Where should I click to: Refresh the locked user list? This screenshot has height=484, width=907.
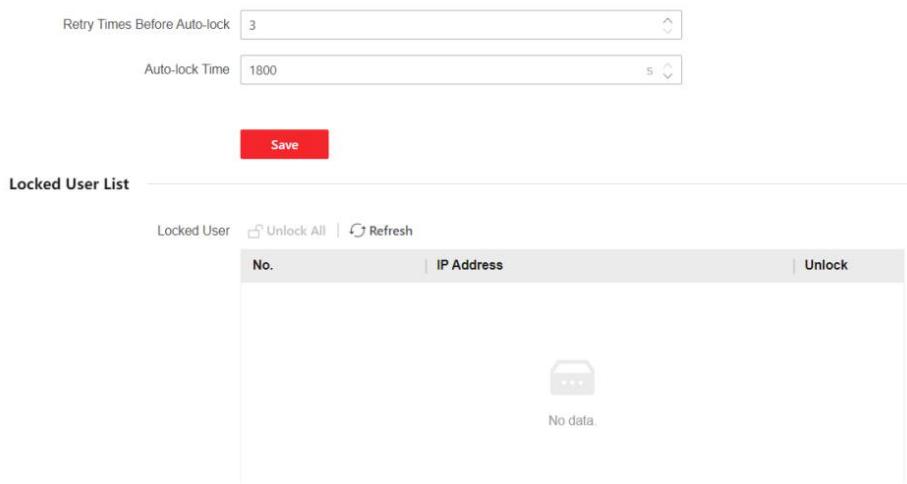[x=381, y=231]
